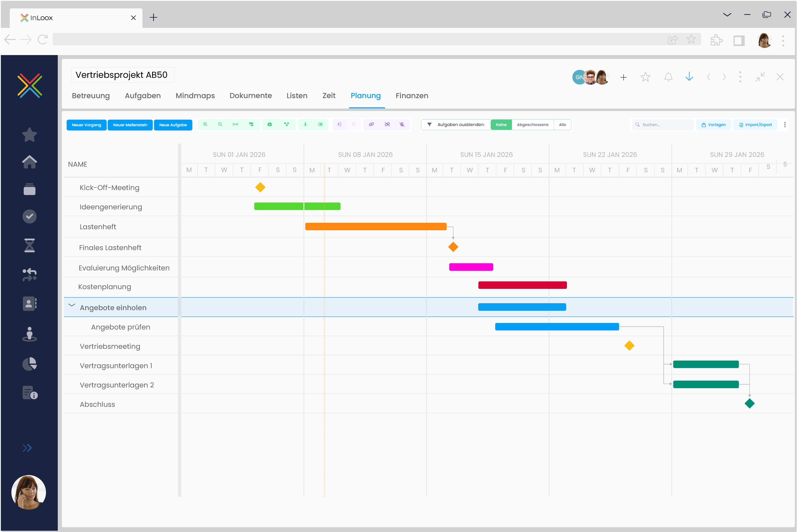Select Abgeschlossene in hide-tasks filter
The width and height of the screenshot is (798, 532).
tap(533, 125)
